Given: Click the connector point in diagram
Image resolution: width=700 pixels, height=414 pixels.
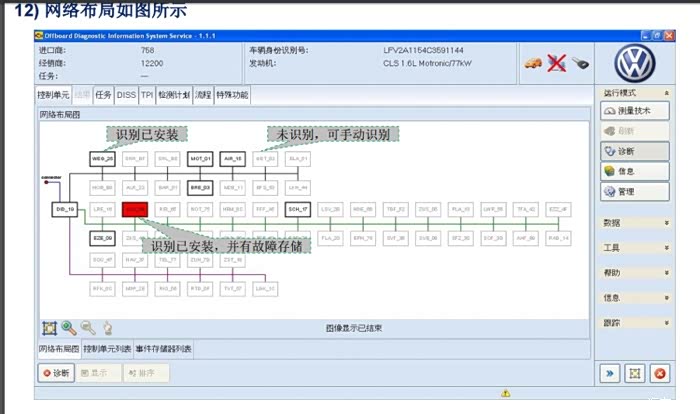Looking at the screenshot, I should click(46, 182).
